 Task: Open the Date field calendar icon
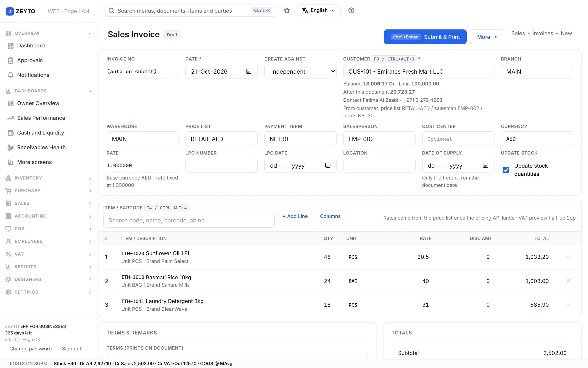click(248, 71)
